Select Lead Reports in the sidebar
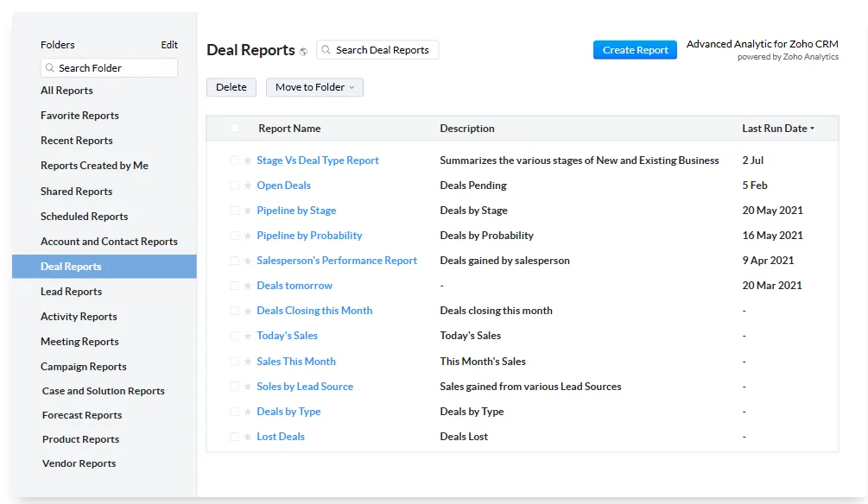The width and height of the screenshot is (868, 504). coord(71,292)
